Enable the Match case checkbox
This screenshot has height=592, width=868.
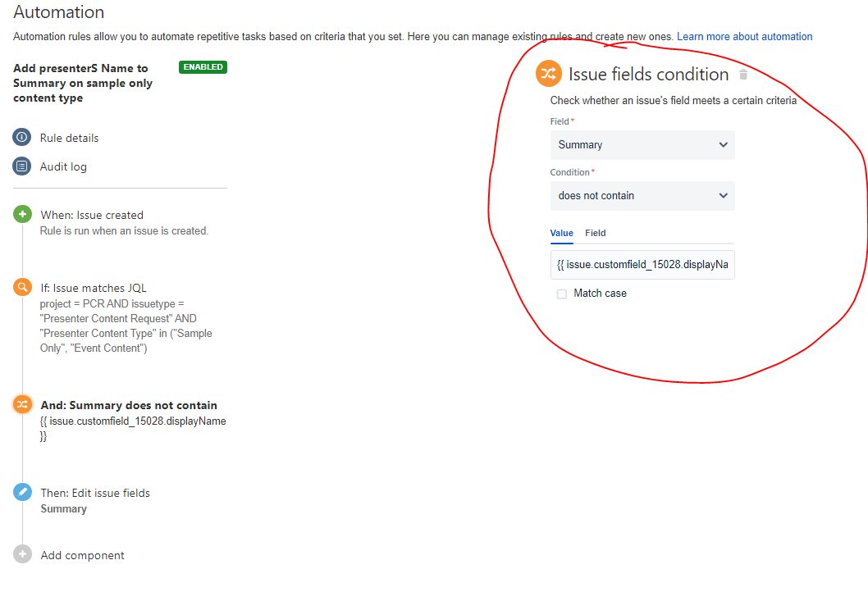point(563,293)
